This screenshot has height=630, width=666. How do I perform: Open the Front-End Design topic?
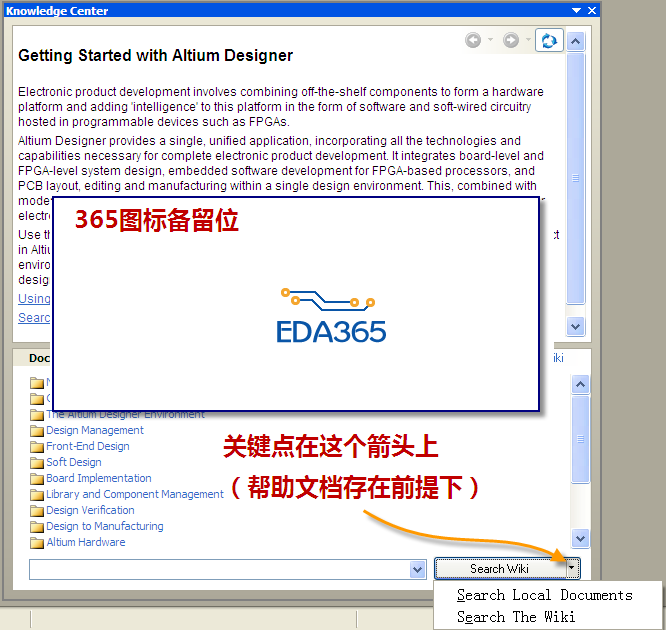coord(88,446)
